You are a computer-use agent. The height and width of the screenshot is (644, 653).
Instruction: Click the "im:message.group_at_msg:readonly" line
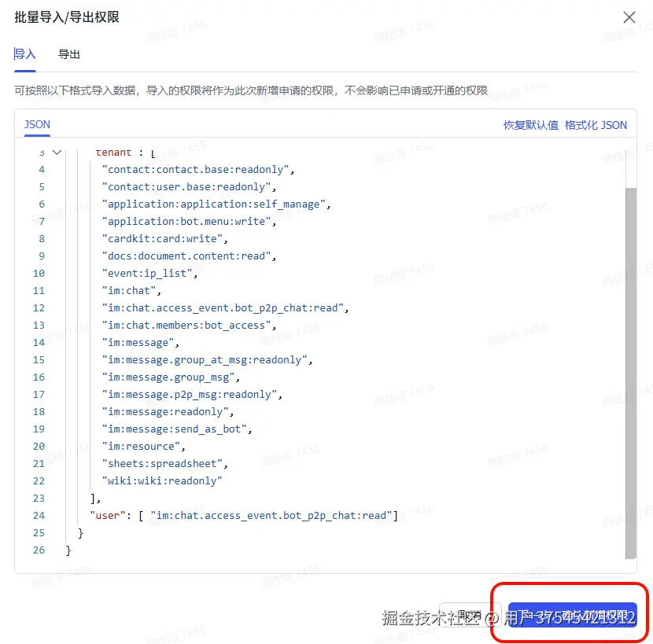(208, 359)
